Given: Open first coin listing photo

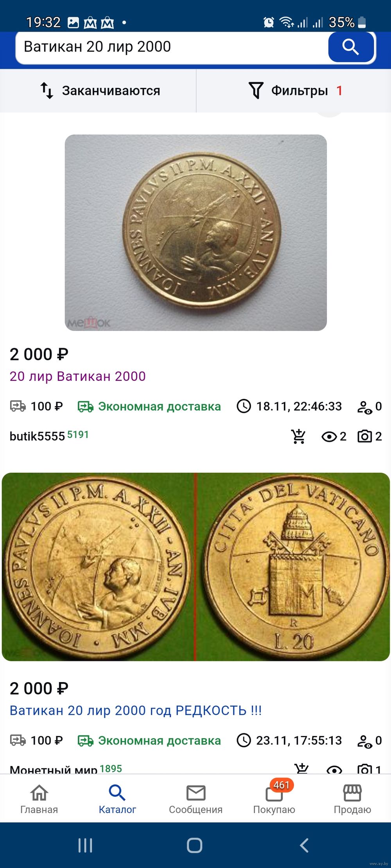Looking at the screenshot, I should point(195,233).
